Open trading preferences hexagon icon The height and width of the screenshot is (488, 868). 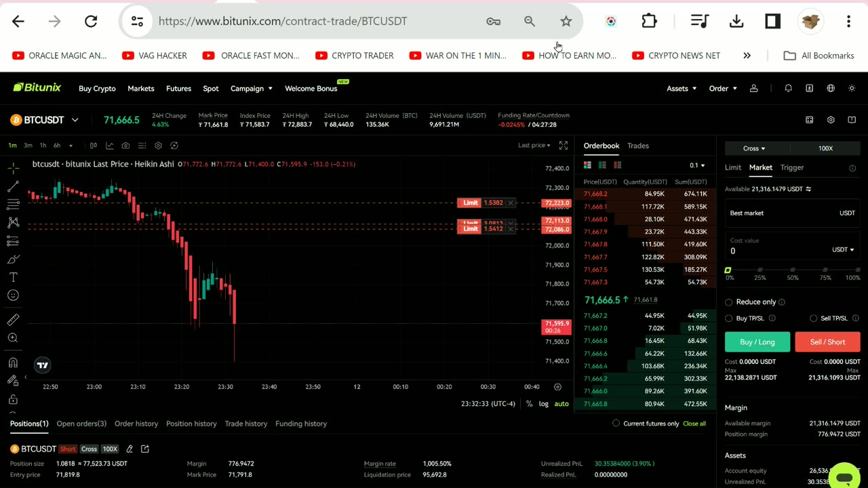tap(831, 120)
